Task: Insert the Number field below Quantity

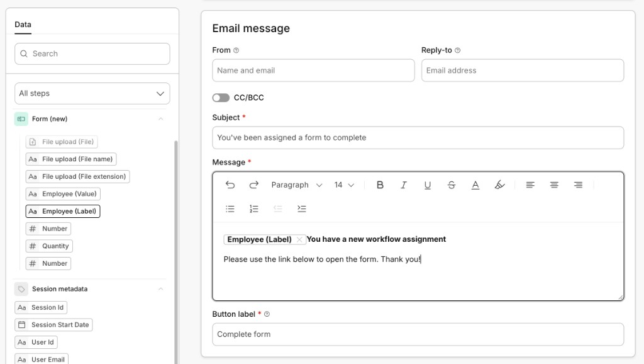Action: [x=48, y=263]
